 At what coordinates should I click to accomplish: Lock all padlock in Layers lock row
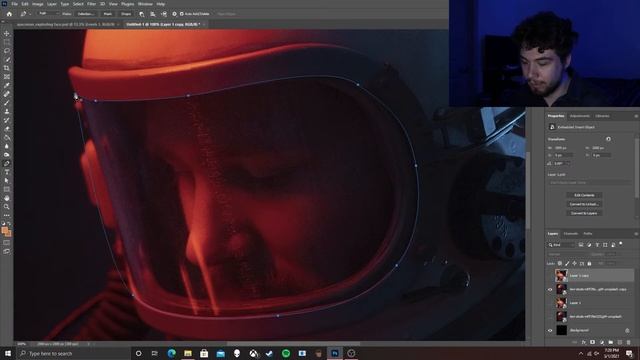pyautogui.click(x=589, y=264)
